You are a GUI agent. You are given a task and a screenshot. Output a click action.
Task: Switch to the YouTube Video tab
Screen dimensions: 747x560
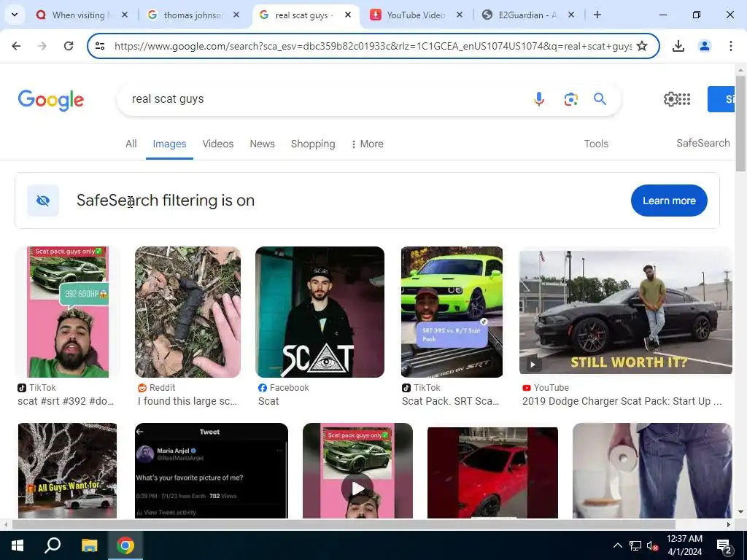click(x=415, y=15)
